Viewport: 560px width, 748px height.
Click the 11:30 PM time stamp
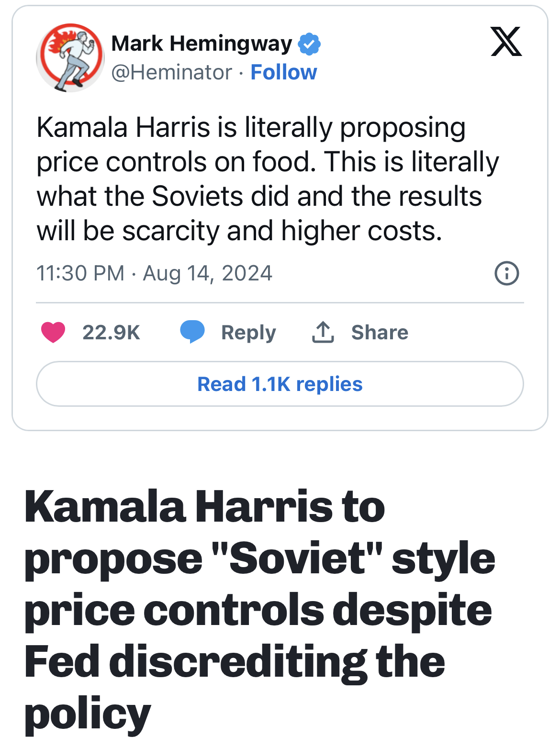point(80,273)
